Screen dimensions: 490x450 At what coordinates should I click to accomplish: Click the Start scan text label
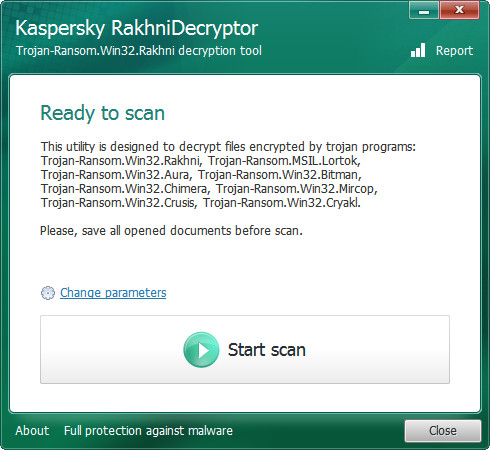(267, 350)
